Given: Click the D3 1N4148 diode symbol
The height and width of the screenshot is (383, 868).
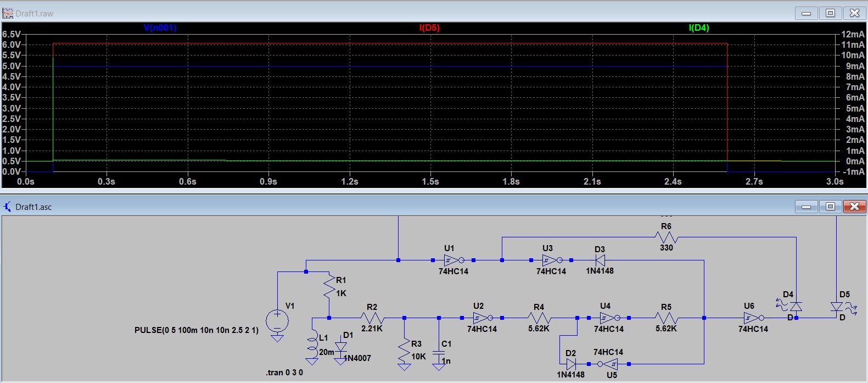Looking at the screenshot, I should tap(600, 260).
